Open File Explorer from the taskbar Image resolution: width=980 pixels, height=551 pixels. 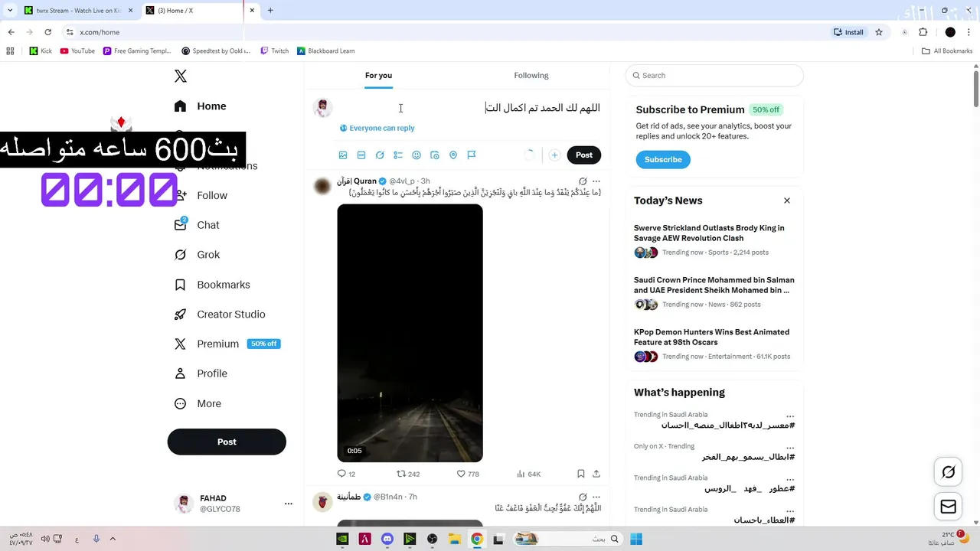454,539
